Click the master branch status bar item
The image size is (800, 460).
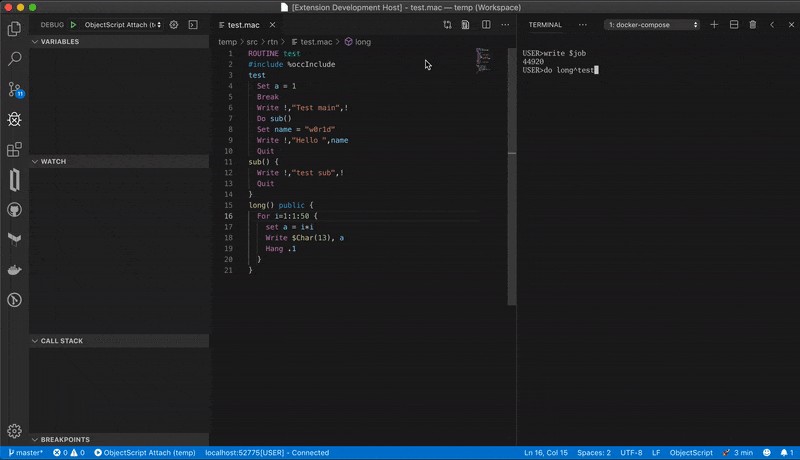[25, 453]
